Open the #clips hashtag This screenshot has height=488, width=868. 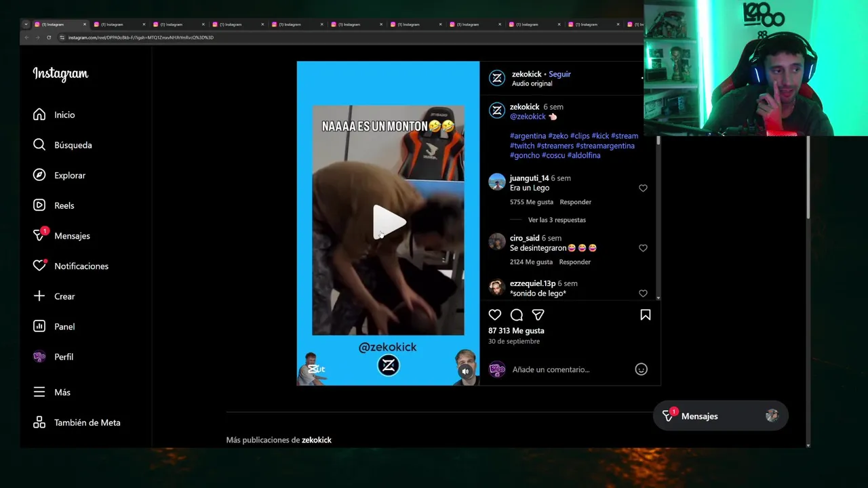[580, 136]
